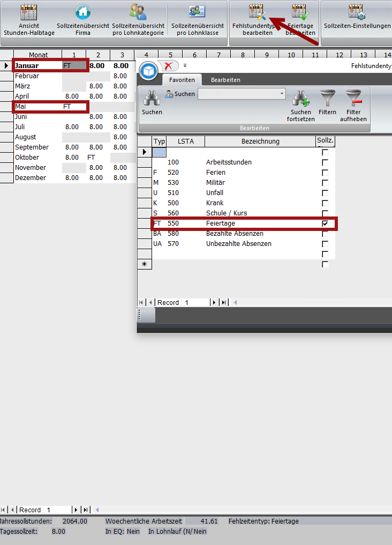Go to next record in dialog navigator

[215, 303]
